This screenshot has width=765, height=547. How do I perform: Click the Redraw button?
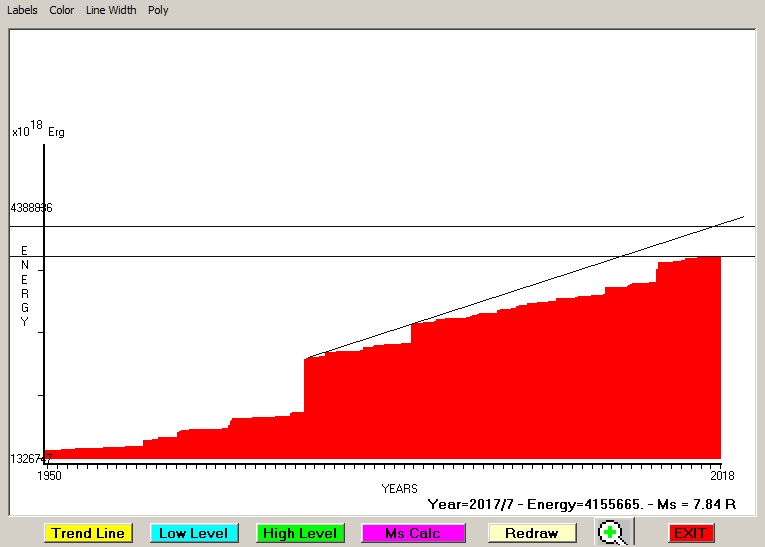click(532, 533)
